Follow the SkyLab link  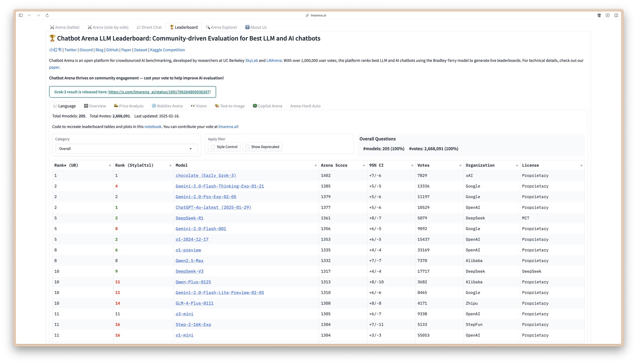pyautogui.click(x=251, y=61)
